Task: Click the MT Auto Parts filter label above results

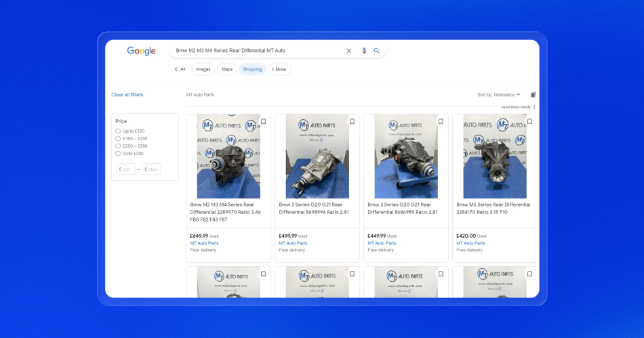Action: pos(200,95)
